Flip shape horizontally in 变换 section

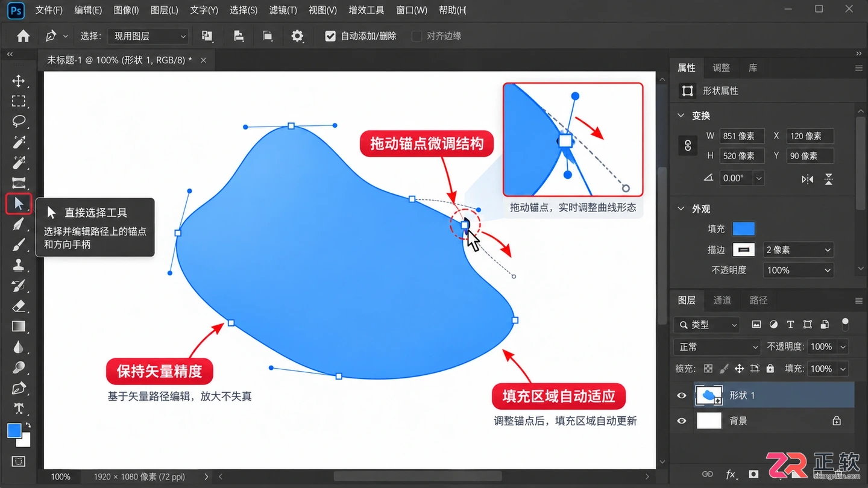point(808,179)
